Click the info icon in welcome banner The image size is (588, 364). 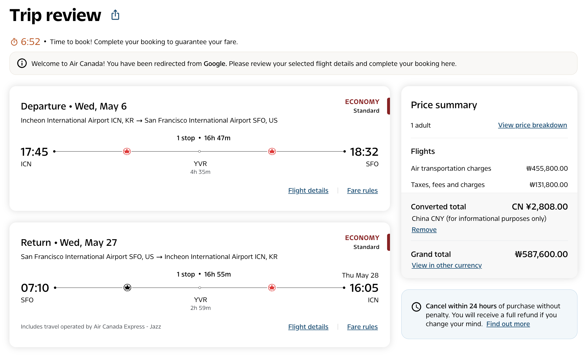tap(22, 63)
